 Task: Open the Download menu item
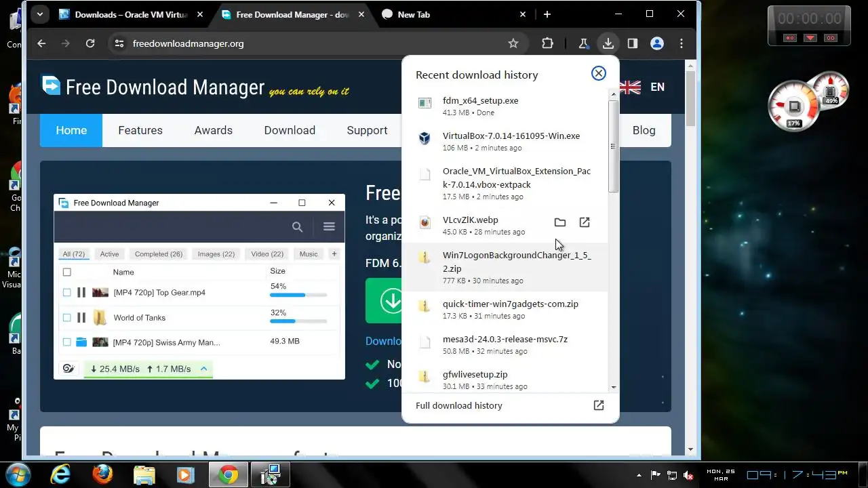pyautogui.click(x=290, y=130)
